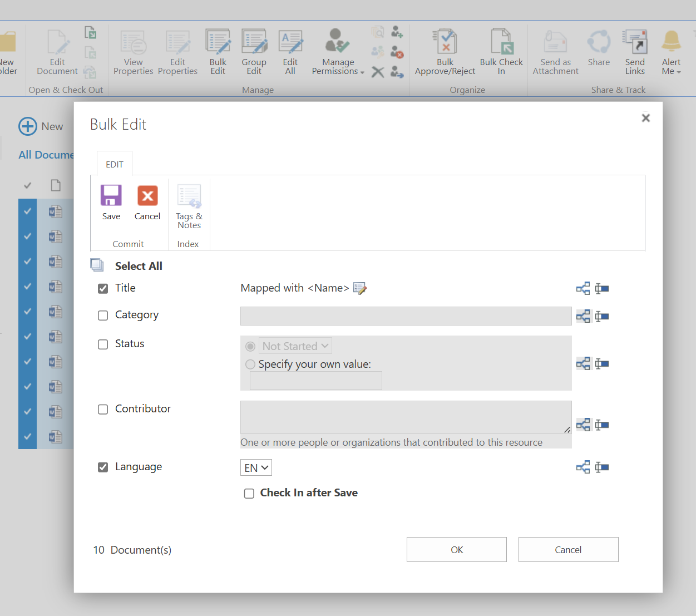Click Select All label
This screenshot has height=616, width=696.
139,266
